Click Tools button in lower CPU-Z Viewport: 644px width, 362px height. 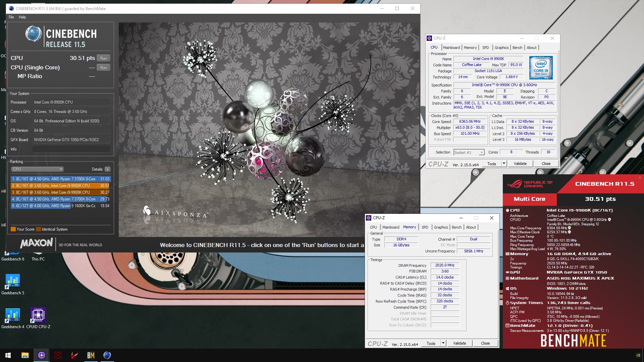pyautogui.click(x=431, y=343)
